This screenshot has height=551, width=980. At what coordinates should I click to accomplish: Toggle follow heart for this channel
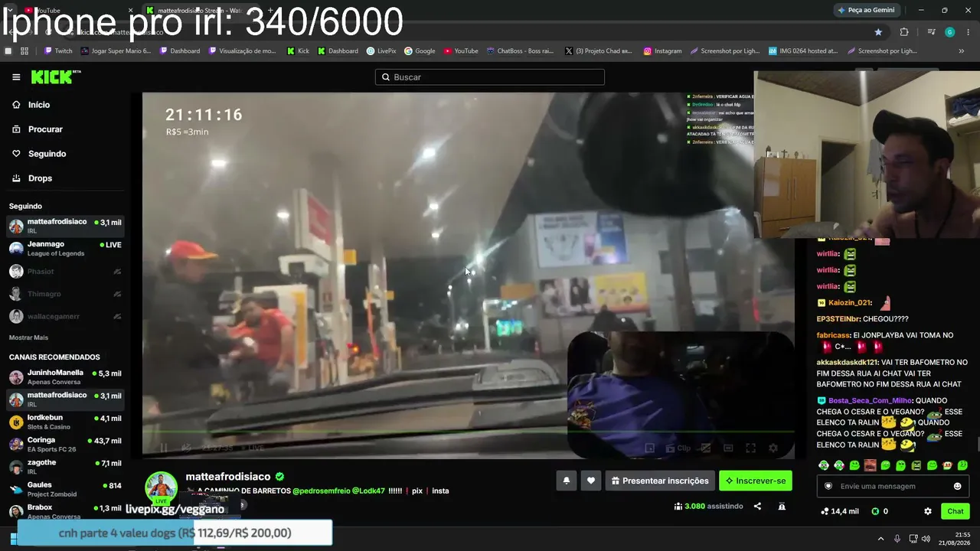pos(590,481)
